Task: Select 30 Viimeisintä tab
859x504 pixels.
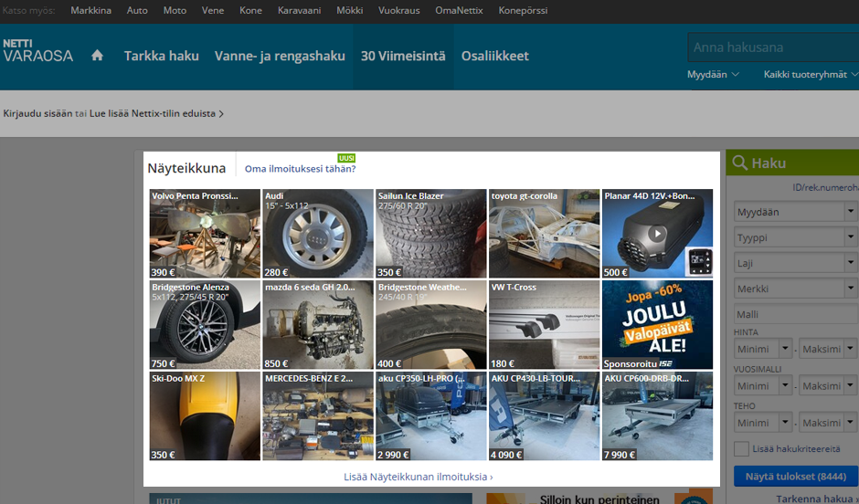Action: pos(403,56)
